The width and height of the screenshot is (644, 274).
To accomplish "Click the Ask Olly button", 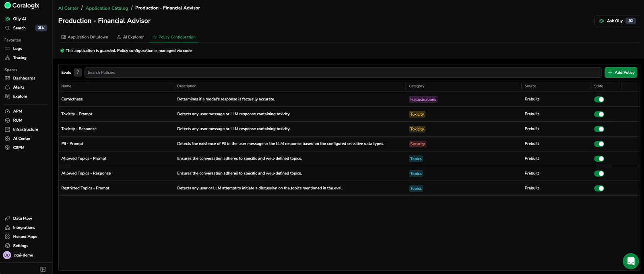I will (617, 21).
